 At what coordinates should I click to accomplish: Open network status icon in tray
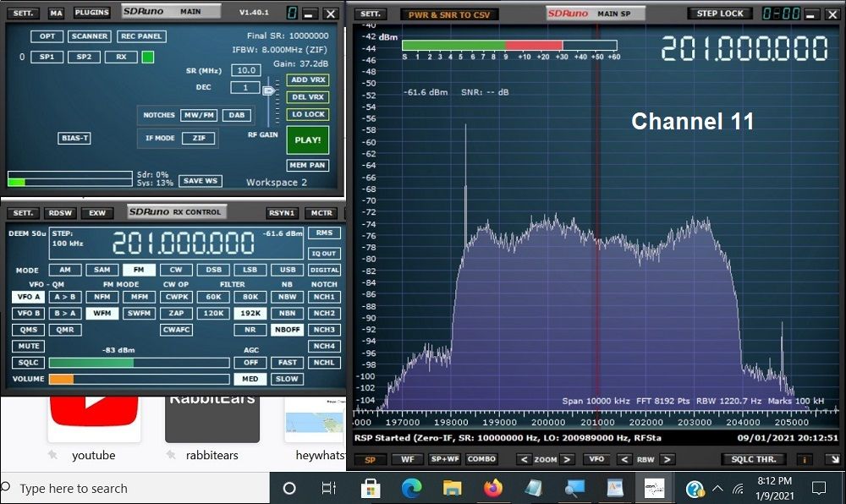738,489
